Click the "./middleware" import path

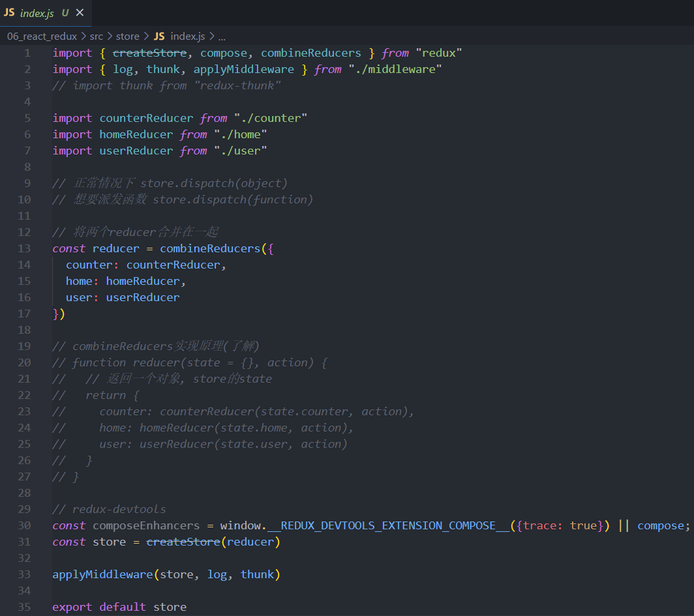tap(395, 70)
